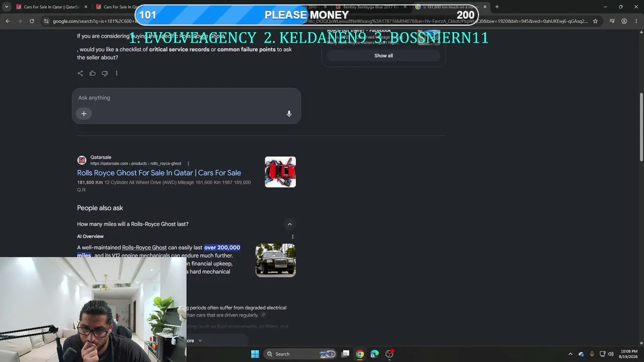This screenshot has height=362, width=644.
Task: Switch to the first Cars For Sale In Qatar tab
Action: tap(51, 7)
